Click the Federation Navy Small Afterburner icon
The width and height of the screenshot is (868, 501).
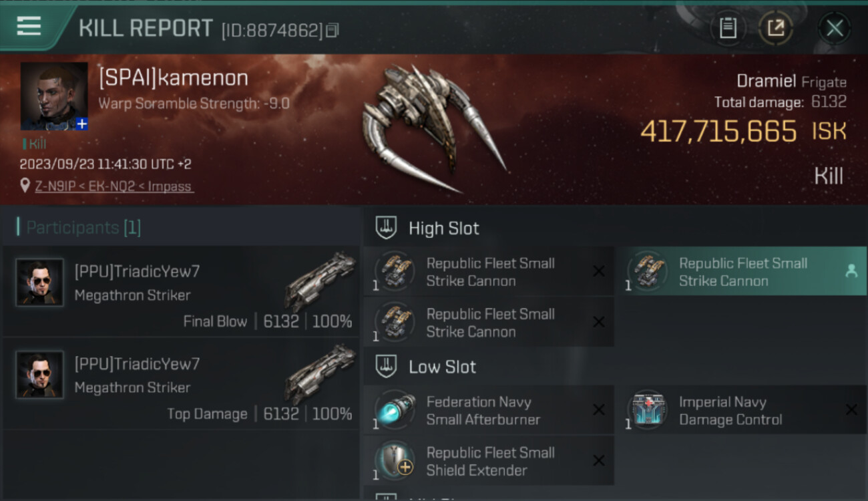tap(395, 411)
